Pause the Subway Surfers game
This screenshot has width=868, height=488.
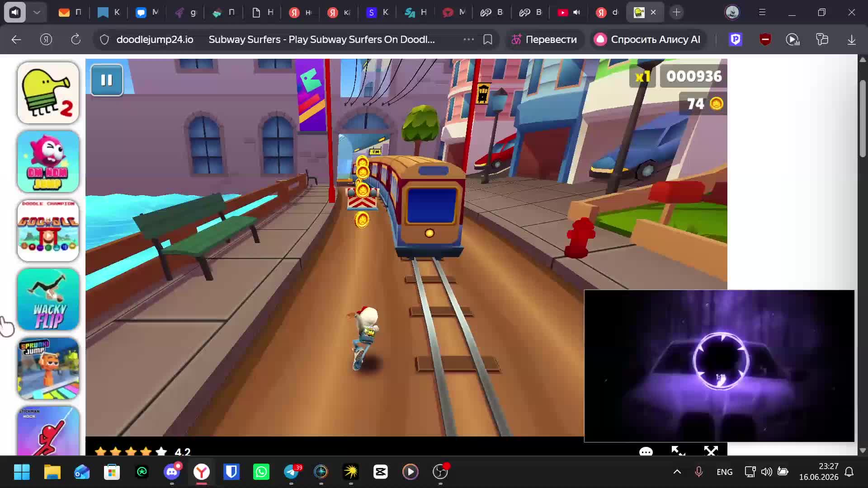(107, 80)
